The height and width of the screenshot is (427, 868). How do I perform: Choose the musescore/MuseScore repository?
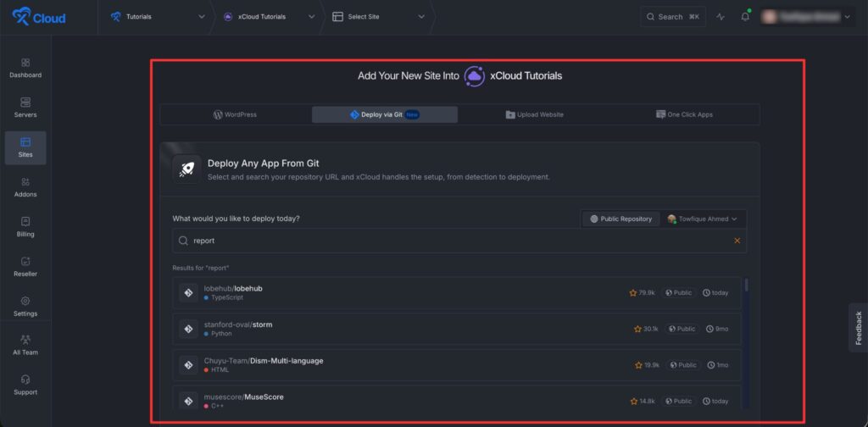pyautogui.click(x=457, y=398)
